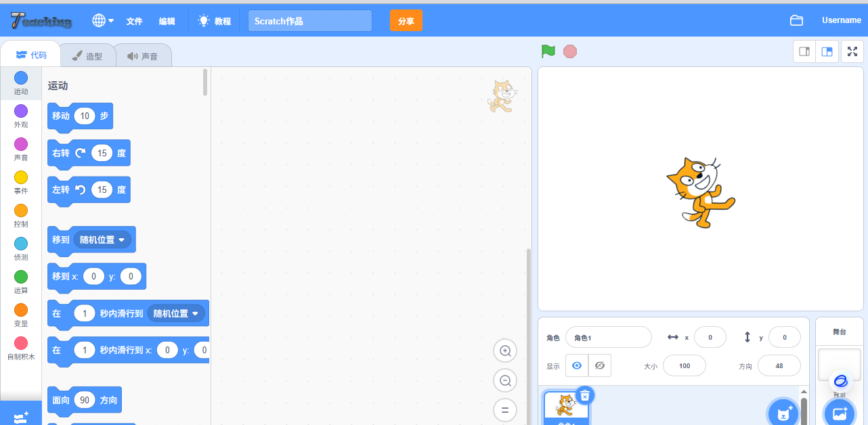868x425 pixels.
Task: Click the 方向 direction field showing 48
Action: (x=779, y=365)
